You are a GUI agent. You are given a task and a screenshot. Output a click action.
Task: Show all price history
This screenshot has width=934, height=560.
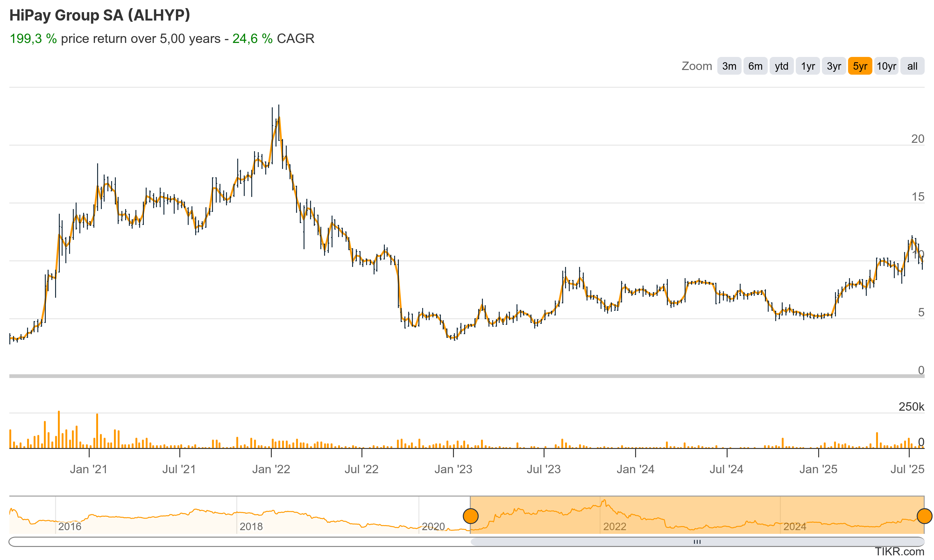click(912, 66)
